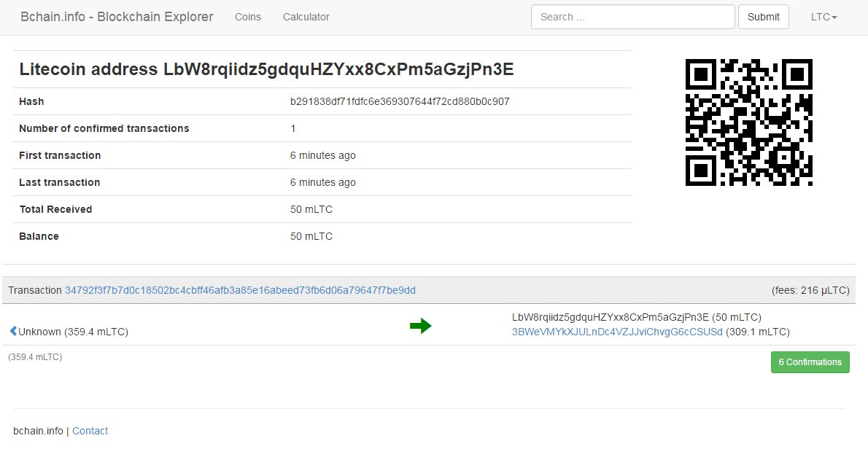Click the green transaction arrow icon

(421, 327)
